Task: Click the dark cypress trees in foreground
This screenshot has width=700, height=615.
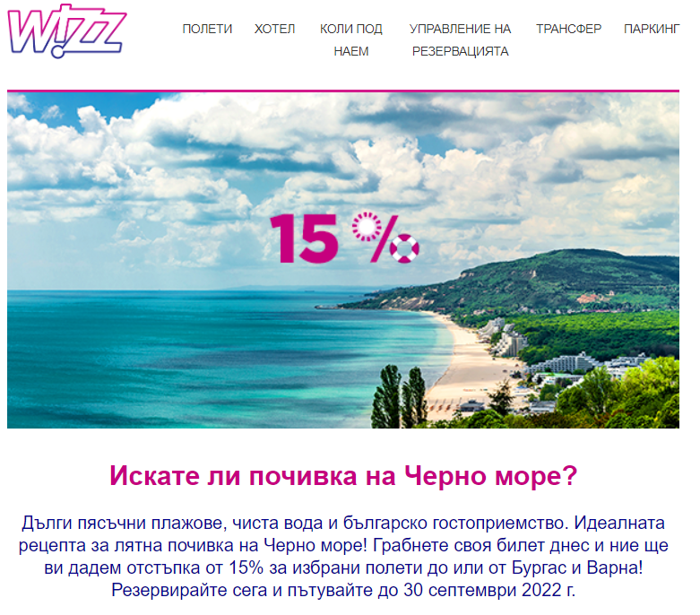Action: click(x=399, y=396)
